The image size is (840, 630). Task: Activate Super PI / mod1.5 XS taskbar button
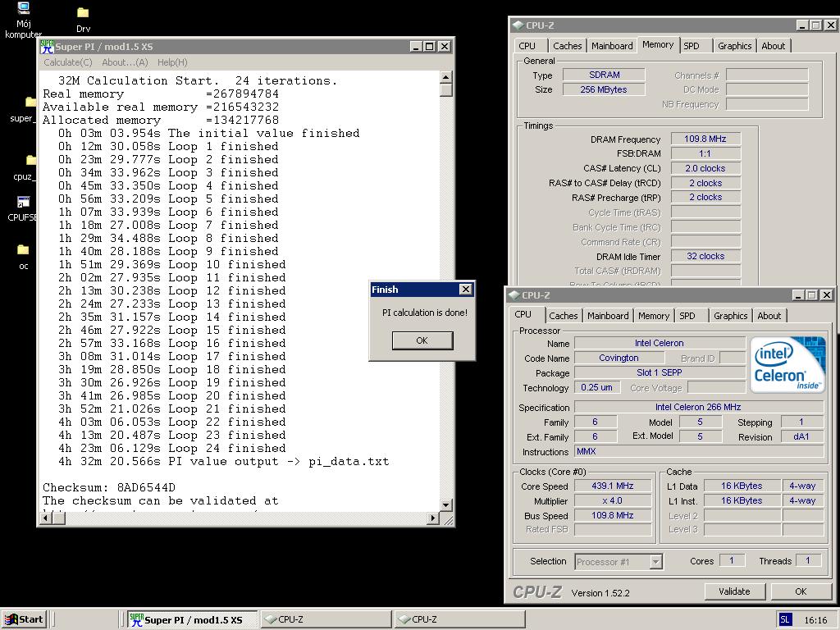(193, 620)
